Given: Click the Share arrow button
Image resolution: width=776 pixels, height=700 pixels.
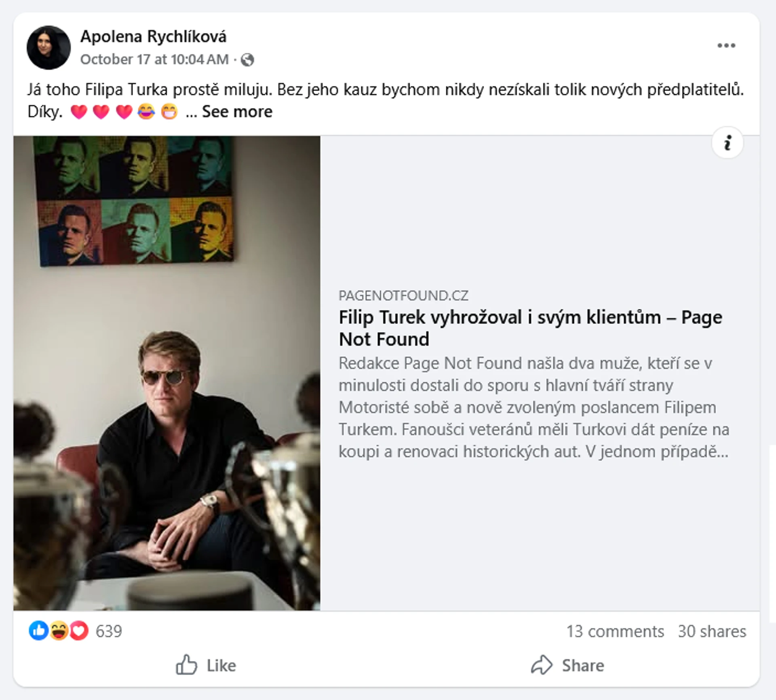Looking at the screenshot, I should [567, 666].
